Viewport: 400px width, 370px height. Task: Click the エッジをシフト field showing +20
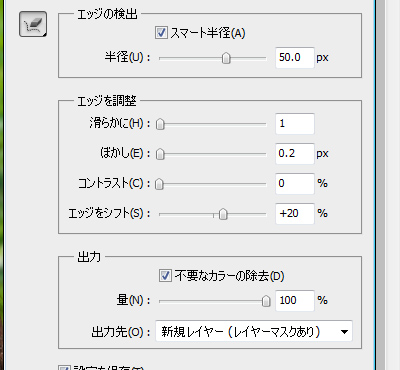(x=295, y=214)
